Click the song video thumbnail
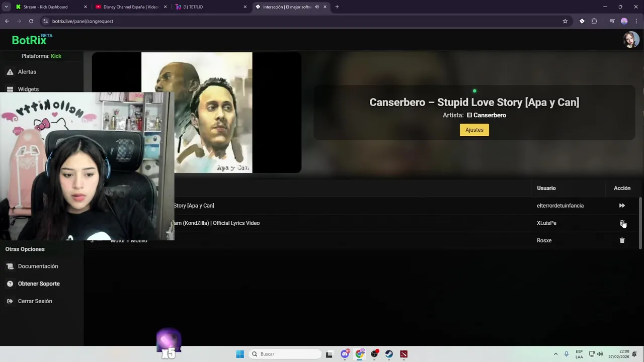 coord(197,113)
